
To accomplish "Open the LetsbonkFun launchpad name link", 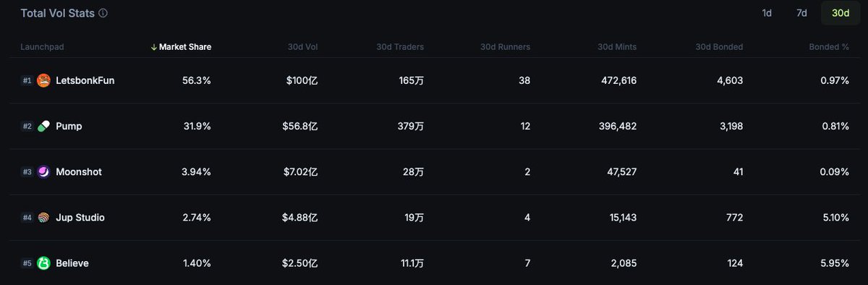I will click(x=85, y=80).
